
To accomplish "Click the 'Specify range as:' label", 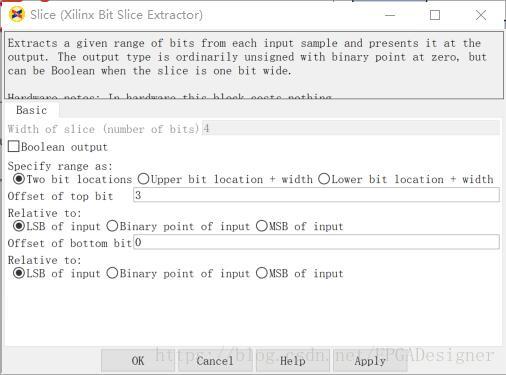I will tap(60, 166).
